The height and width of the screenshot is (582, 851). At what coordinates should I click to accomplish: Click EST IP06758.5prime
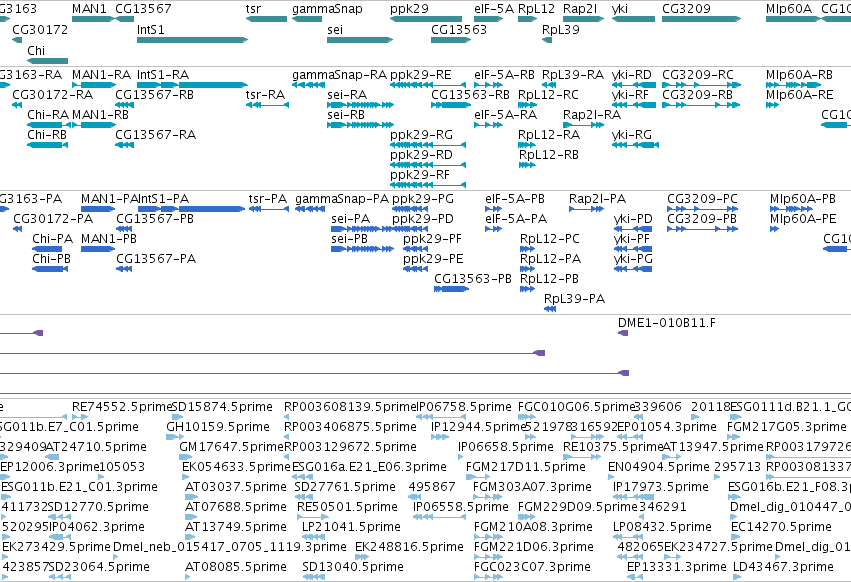[x=441, y=417]
